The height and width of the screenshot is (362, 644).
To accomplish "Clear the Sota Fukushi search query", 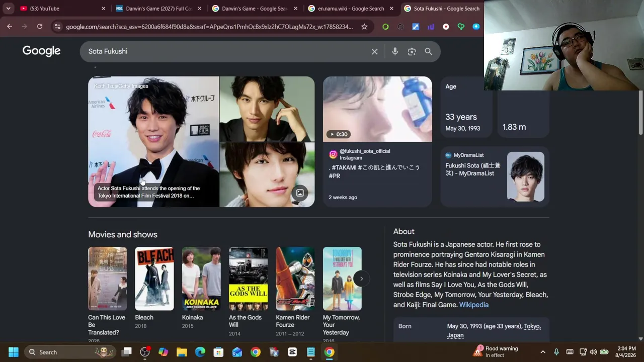I will click(374, 51).
